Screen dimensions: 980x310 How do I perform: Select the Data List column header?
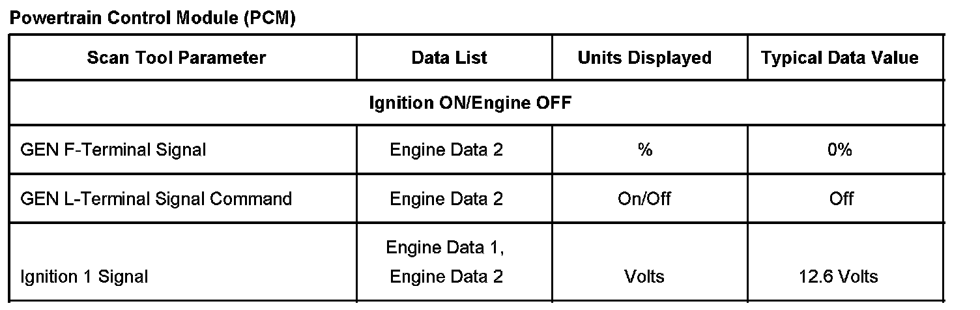click(x=449, y=58)
